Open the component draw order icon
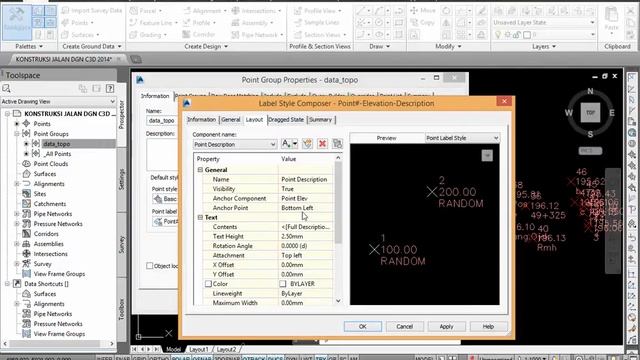The image size is (640, 360). tap(338, 143)
